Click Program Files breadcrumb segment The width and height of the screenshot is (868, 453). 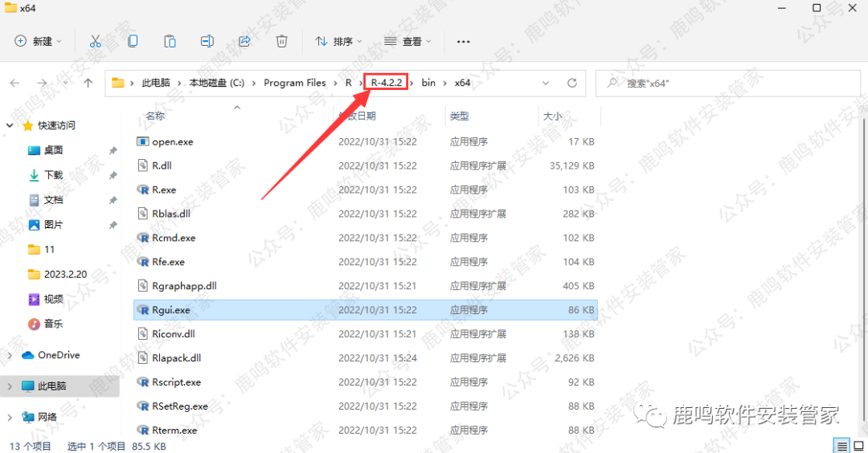(295, 83)
